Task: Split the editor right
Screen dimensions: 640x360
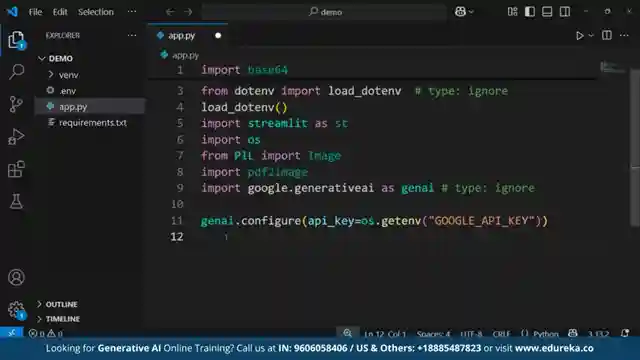Action: point(607,35)
